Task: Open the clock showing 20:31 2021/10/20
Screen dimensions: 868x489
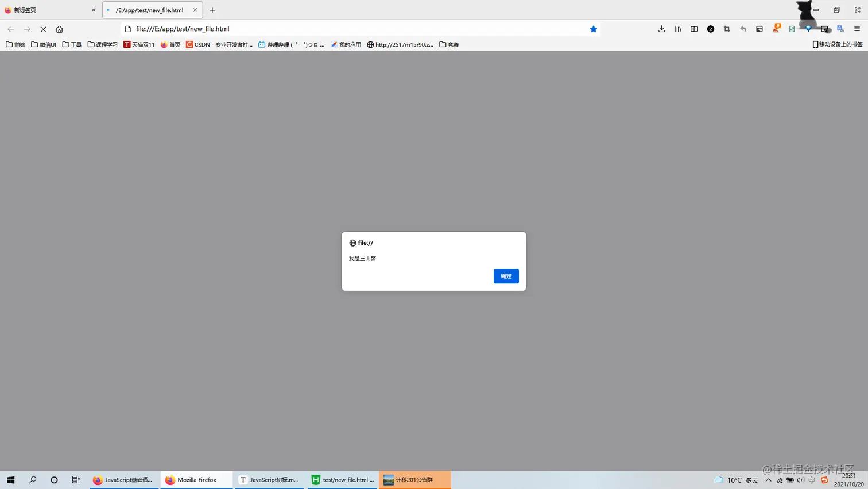Action: (x=848, y=480)
